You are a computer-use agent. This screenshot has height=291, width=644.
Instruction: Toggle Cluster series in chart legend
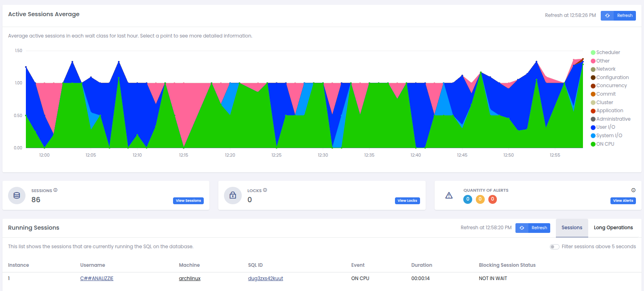(602, 103)
